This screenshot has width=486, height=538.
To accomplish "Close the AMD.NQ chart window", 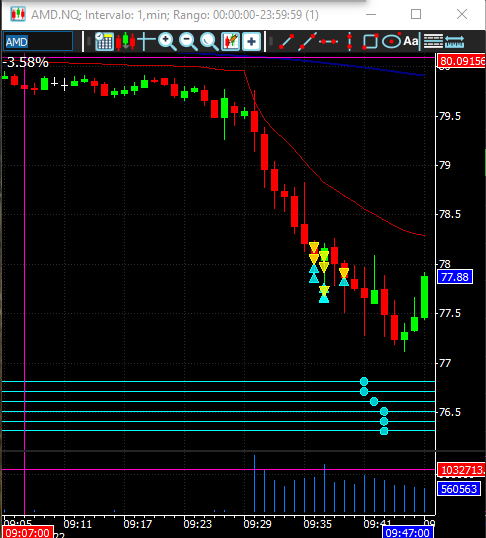I will (462, 14).
